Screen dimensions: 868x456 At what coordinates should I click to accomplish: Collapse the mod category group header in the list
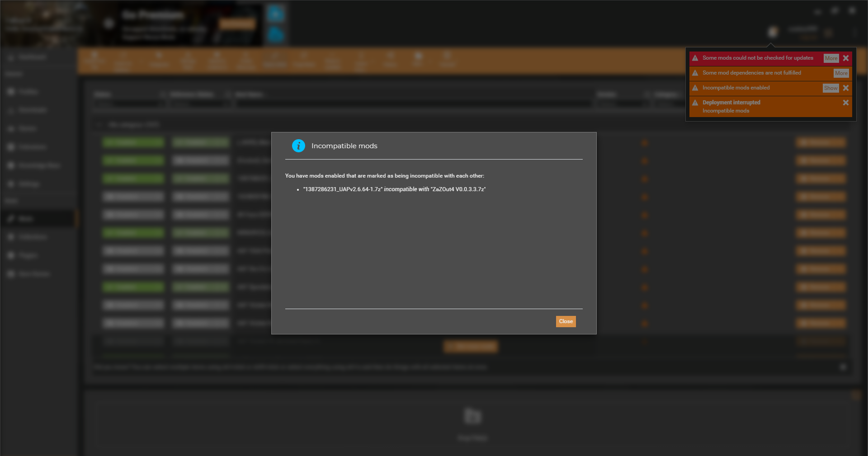tap(100, 124)
